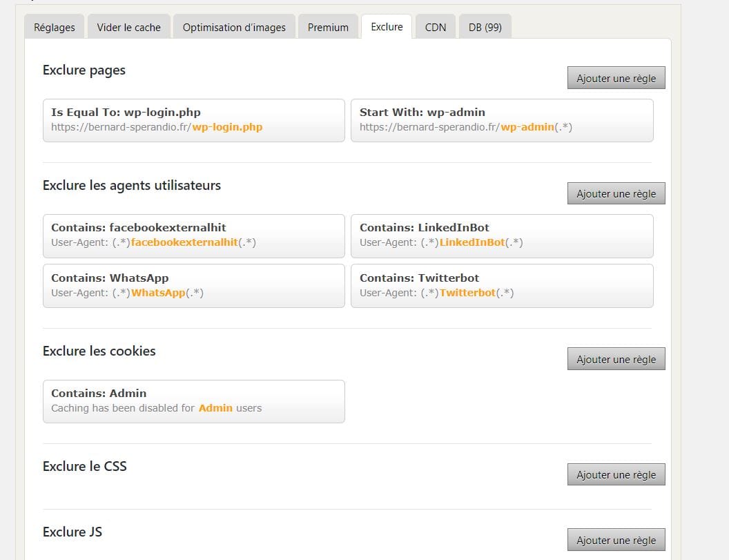Click the orange facebookexternalhit pattern text
The width and height of the screenshot is (729, 560).
point(184,242)
